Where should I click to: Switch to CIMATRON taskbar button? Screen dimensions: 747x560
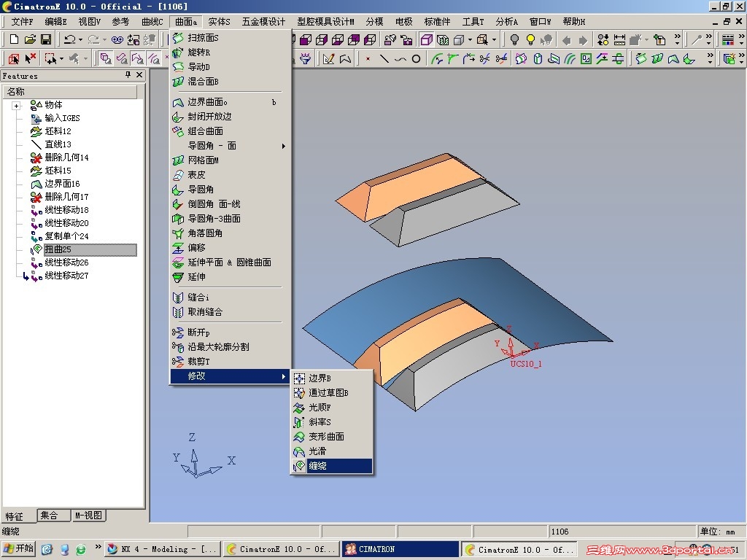[x=400, y=549]
